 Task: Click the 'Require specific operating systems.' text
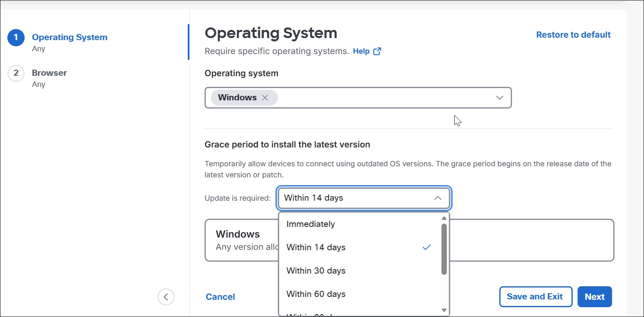point(277,51)
